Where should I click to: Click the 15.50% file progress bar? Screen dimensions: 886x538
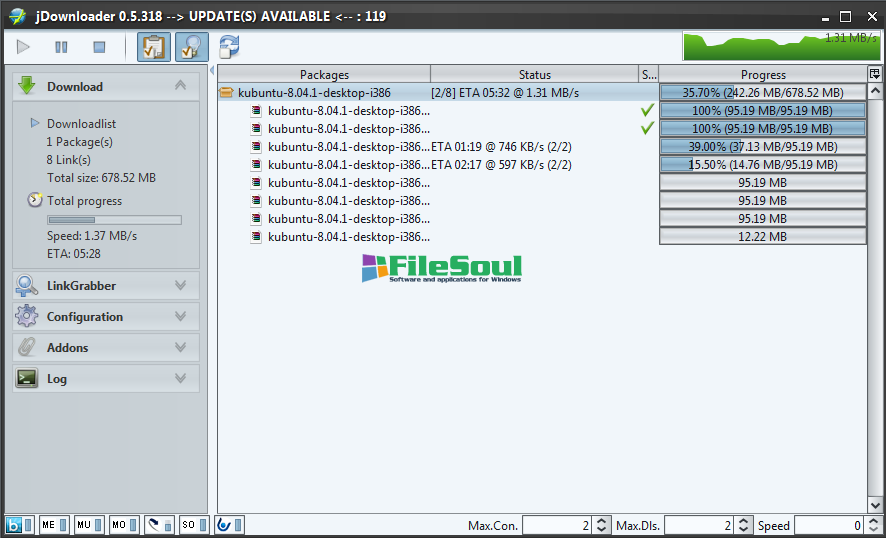(x=763, y=165)
